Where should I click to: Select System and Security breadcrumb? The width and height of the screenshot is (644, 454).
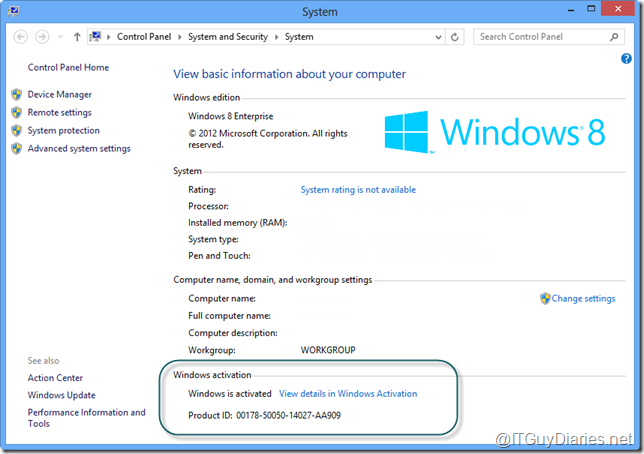[x=228, y=37]
